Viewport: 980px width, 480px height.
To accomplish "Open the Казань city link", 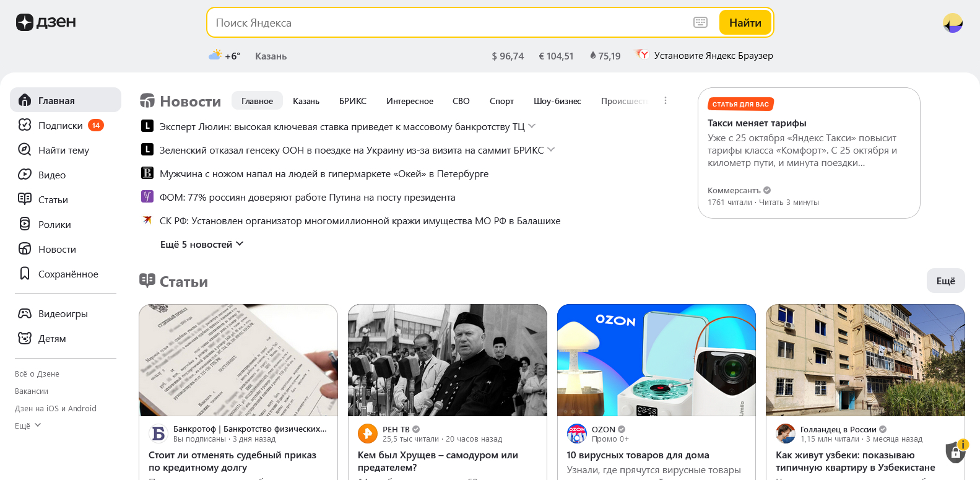I will [271, 56].
